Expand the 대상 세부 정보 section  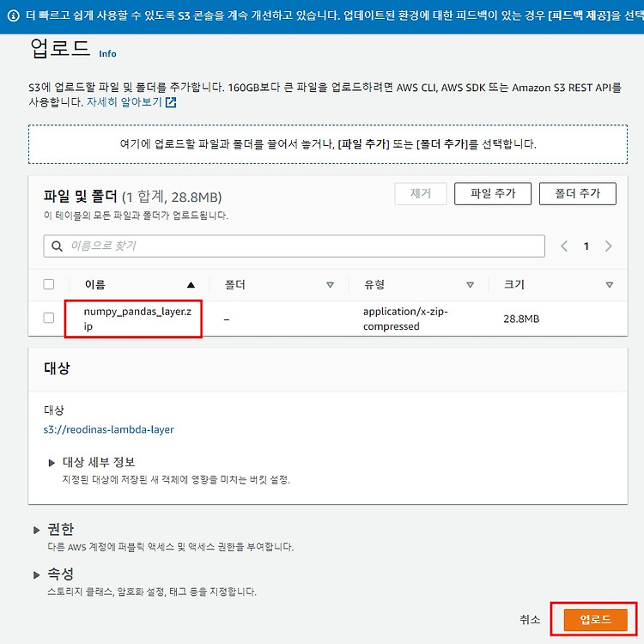click(52, 463)
